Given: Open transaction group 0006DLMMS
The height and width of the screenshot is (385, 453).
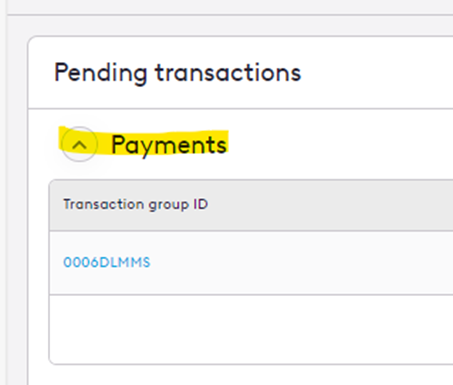Looking at the screenshot, I should [x=107, y=263].
